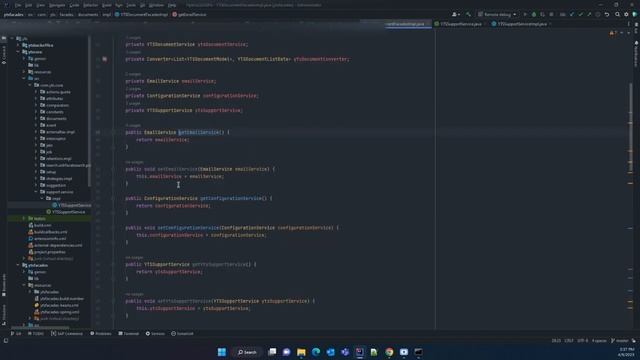Expand the testsrc folder node
Image resolution: width=640 pixels, height=360 pixels.
point(24,218)
